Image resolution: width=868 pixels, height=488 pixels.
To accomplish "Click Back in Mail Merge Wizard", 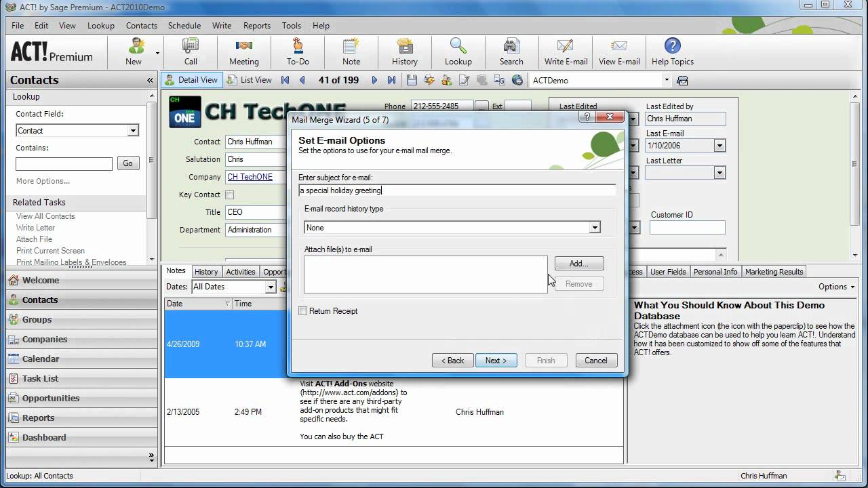I will click(x=452, y=361).
